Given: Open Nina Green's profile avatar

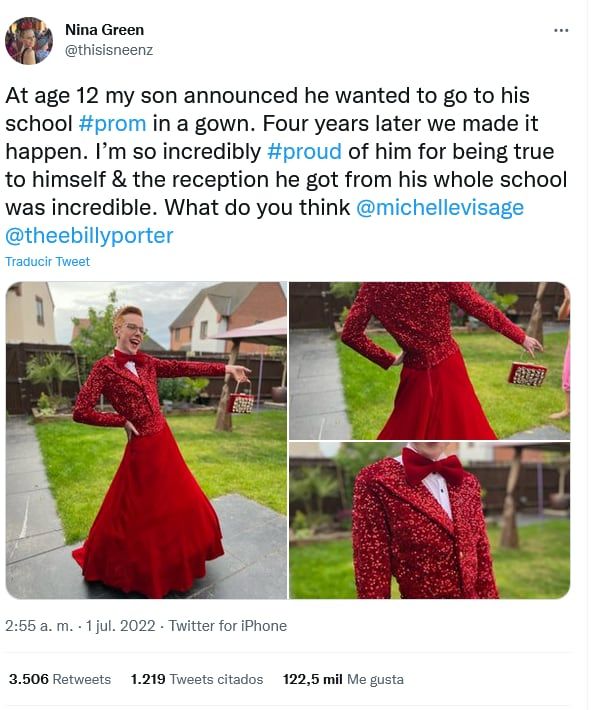Looking at the screenshot, I should coord(29,41).
